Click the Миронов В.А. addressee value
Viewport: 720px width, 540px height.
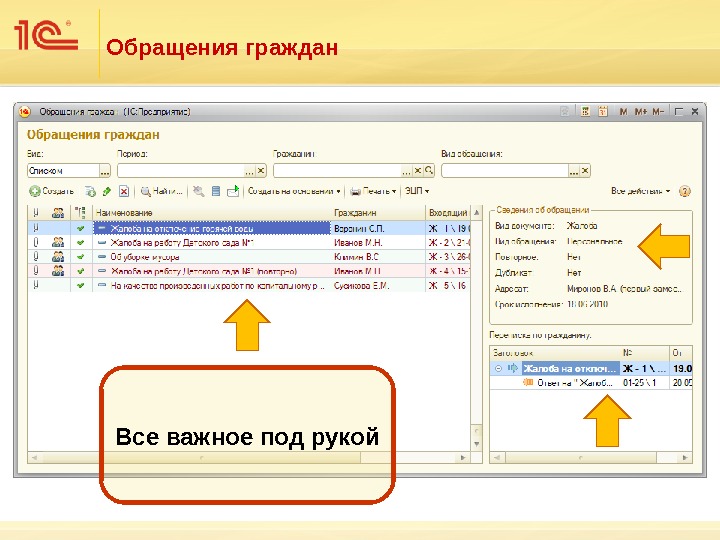624,289
